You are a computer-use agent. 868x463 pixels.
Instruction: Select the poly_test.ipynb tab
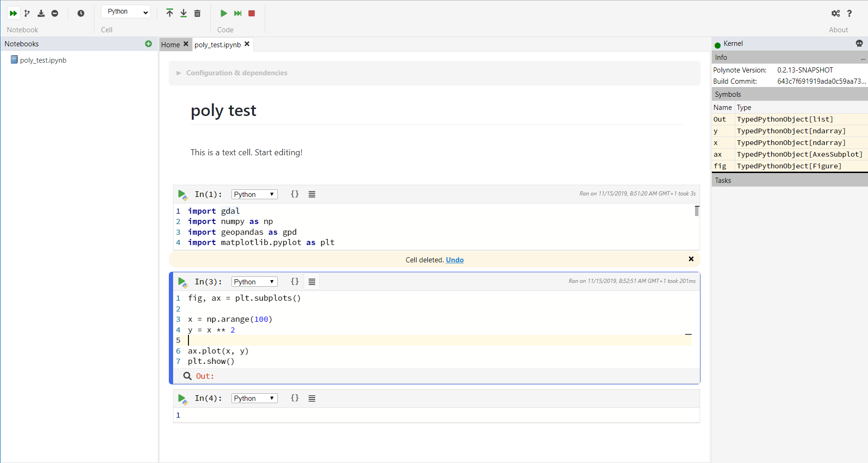217,44
